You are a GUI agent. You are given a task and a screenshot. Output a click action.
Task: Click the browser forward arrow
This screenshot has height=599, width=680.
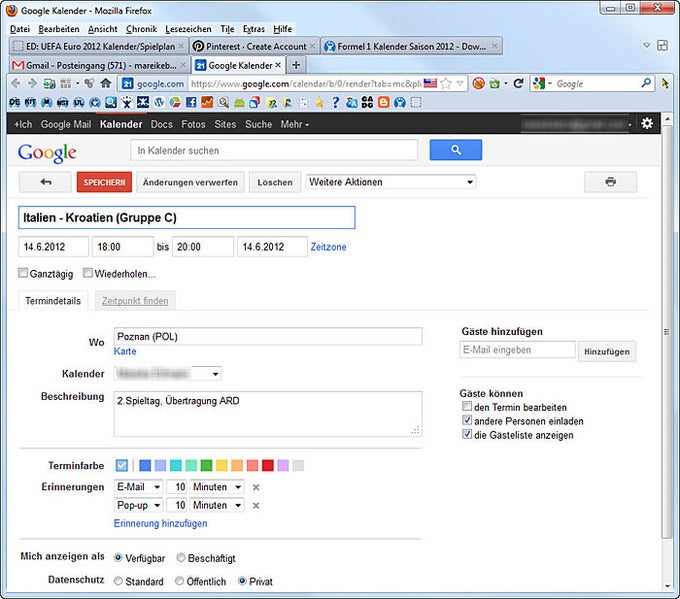tap(32, 83)
